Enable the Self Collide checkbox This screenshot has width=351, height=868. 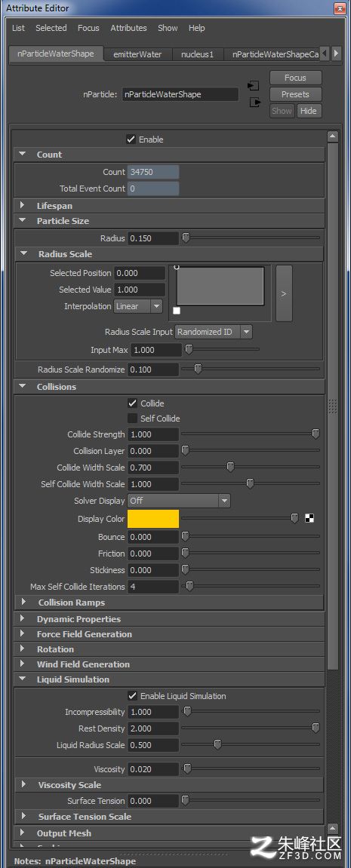(x=132, y=419)
